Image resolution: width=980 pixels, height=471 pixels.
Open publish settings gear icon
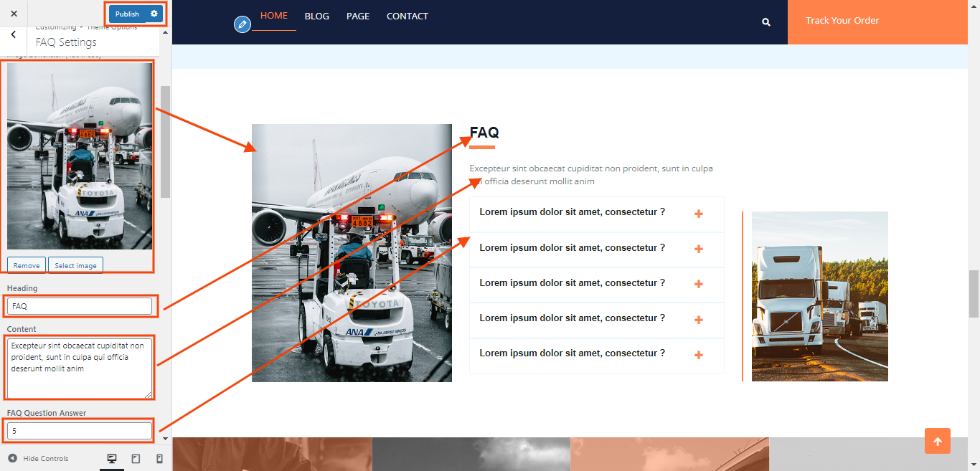[154, 14]
